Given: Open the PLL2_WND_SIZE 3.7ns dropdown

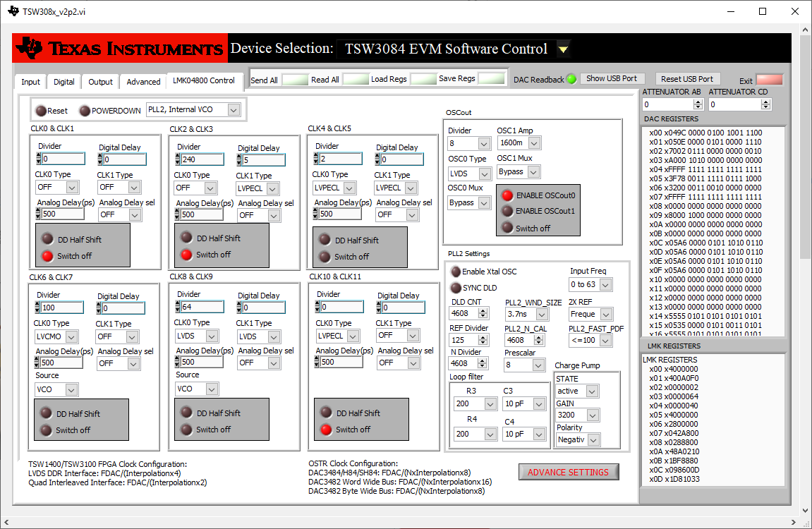Looking at the screenshot, I should [x=542, y=314].
